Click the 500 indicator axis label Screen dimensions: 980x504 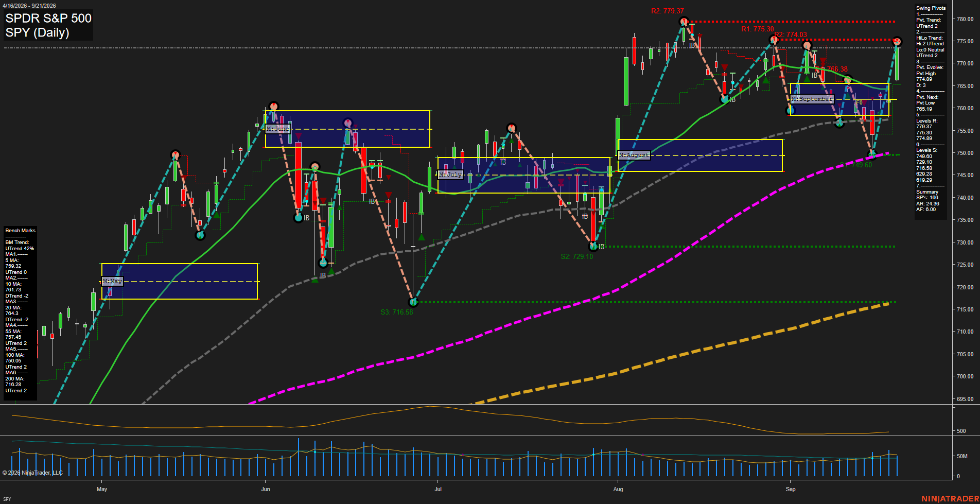961,431
